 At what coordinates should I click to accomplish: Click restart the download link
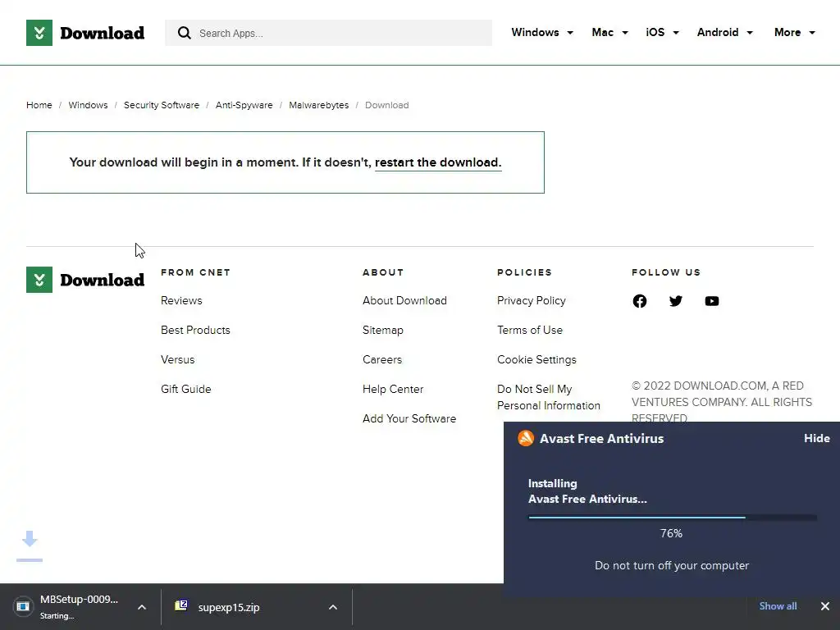pyautogui.click(x=438, y=162)
